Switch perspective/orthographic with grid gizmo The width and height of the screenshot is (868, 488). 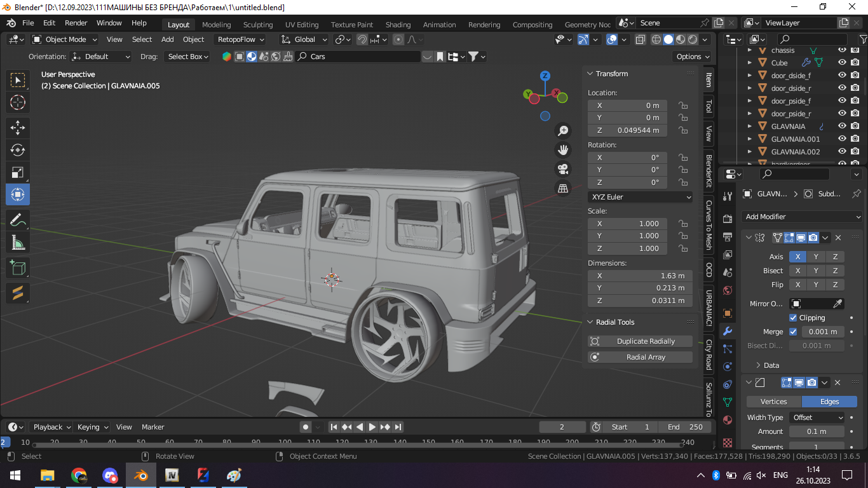point(563,188)
